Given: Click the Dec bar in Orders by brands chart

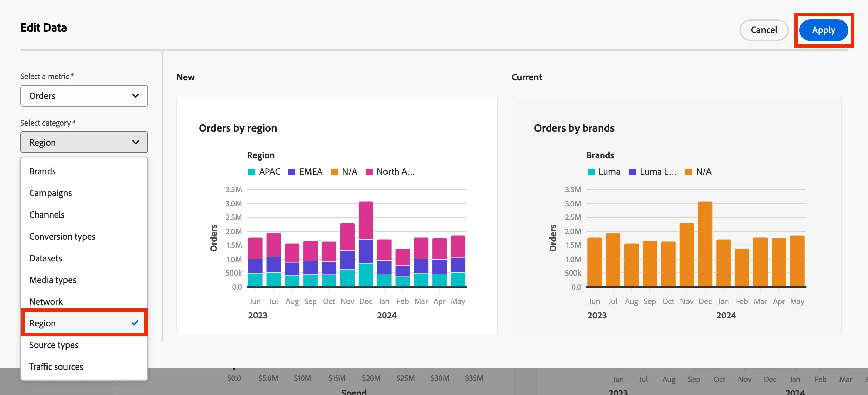Looking at the screenshot, I should pyautogui.click(x=705, y=244).
